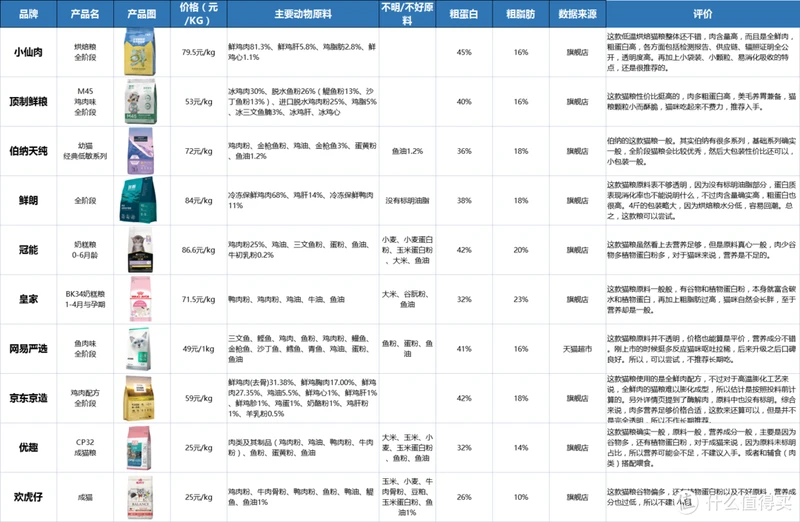
Task: Click the 10% crude fat value
Action: [x=521, y=496]
